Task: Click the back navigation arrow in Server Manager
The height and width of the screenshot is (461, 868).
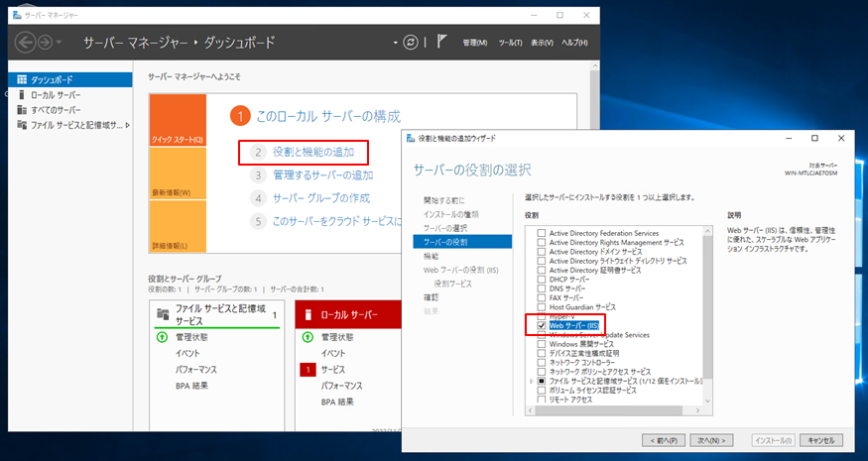Action: point(26,43)
